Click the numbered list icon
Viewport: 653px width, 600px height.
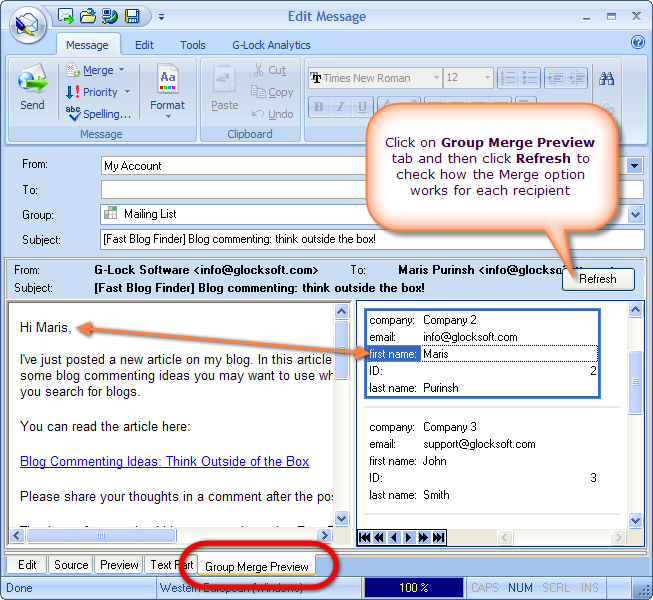tap(508, 78)
